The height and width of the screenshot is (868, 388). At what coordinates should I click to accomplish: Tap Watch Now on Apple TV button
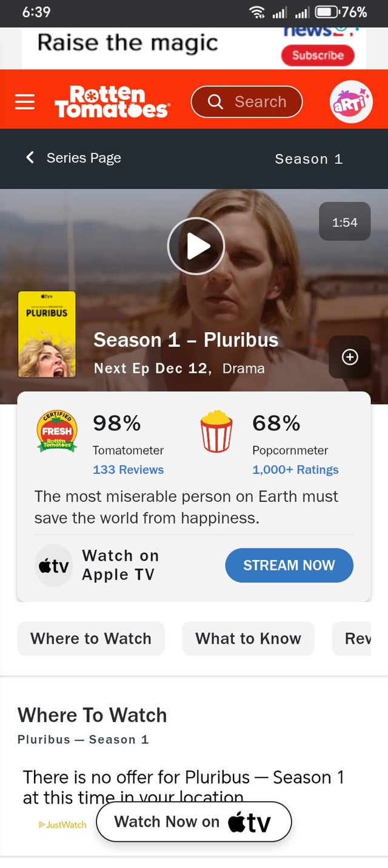(x=194, y=822)
